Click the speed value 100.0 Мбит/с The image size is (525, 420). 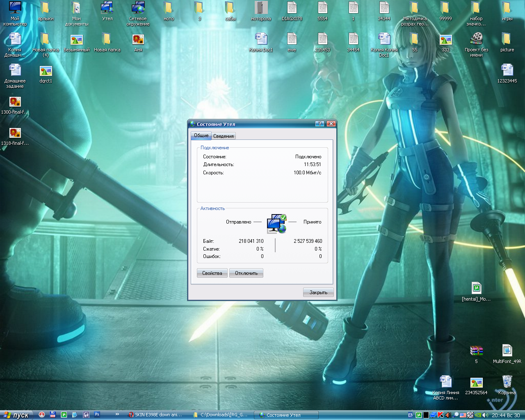[x=308, y=173]
